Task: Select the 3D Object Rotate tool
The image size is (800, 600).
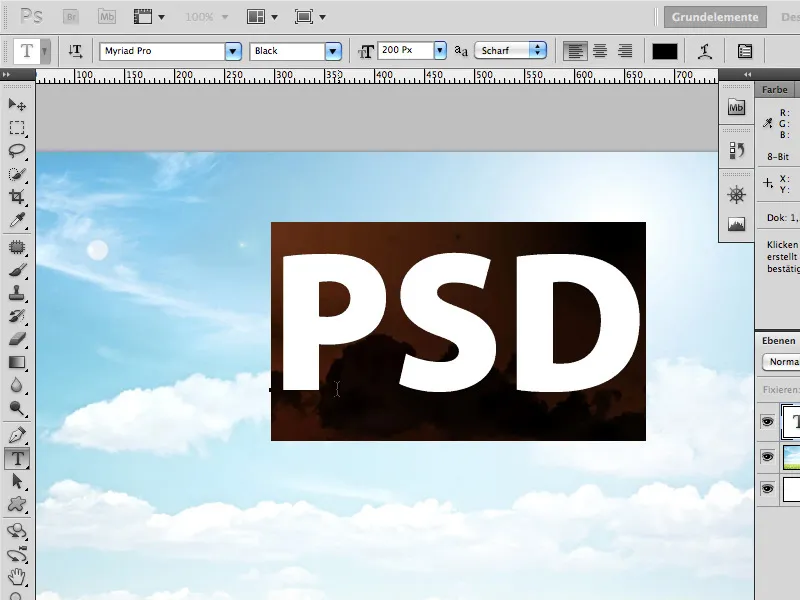Action: tap(17, 531)
